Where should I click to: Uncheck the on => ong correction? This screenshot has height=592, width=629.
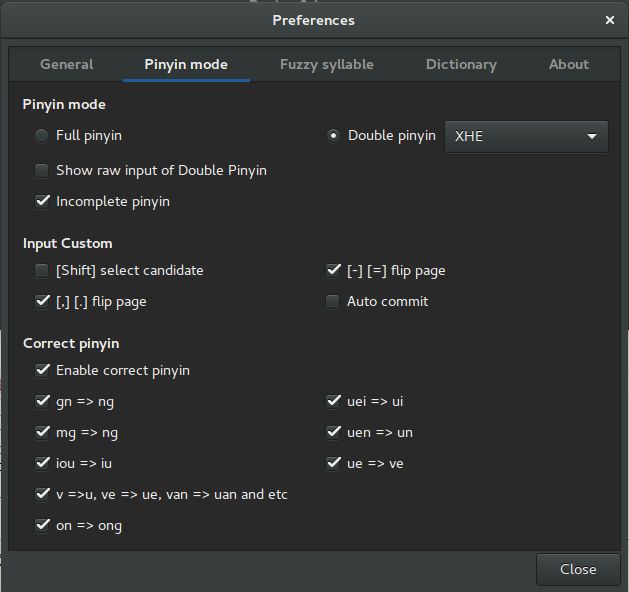[42, 525]
